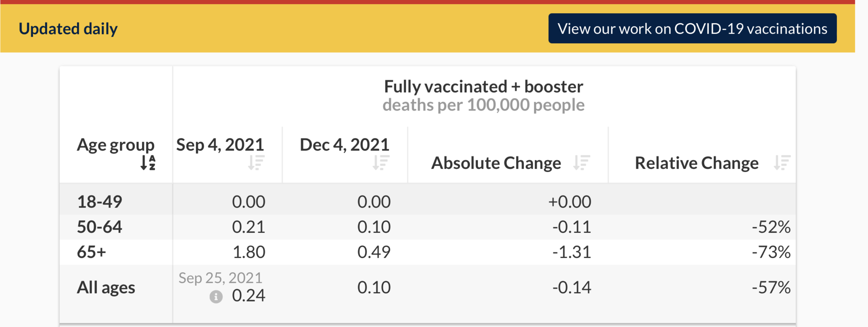The image size is (868, 327).
Task: Click the Absolute Change column header text
Action: point(496,163)
